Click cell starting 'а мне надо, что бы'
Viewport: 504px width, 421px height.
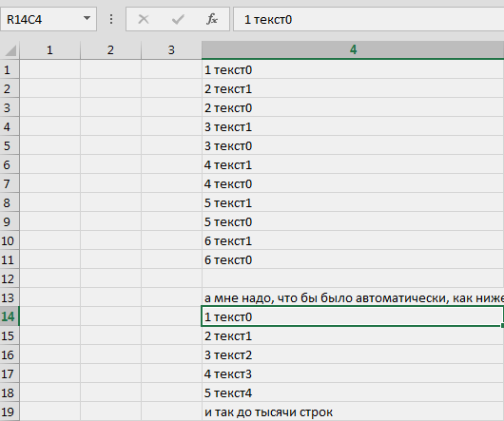point(353,297)
